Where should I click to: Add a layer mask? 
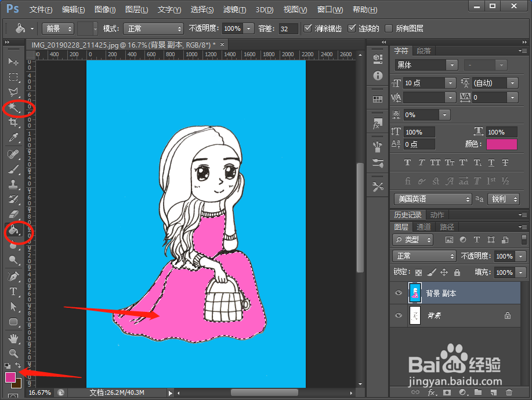click(x=447, y=392)
